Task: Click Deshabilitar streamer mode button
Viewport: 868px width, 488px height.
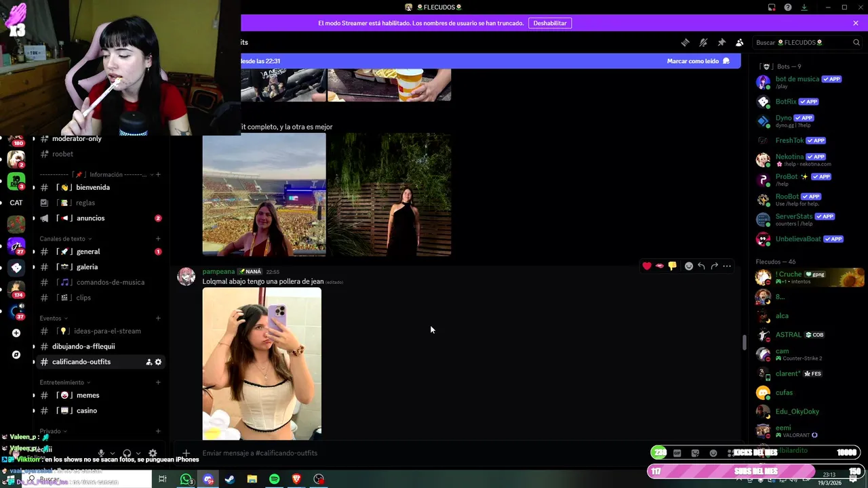Action: coord(550,23)
